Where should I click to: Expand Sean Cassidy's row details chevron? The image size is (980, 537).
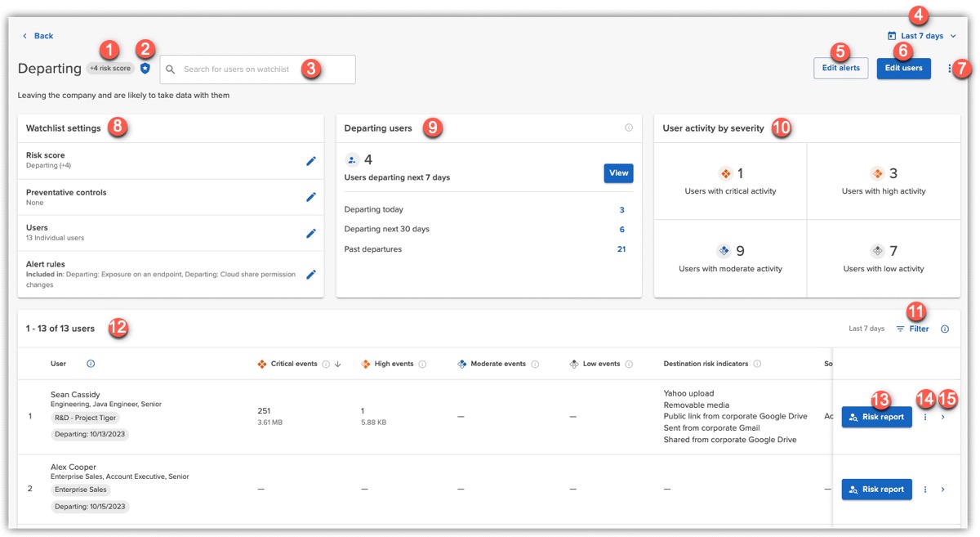[943, 417]
